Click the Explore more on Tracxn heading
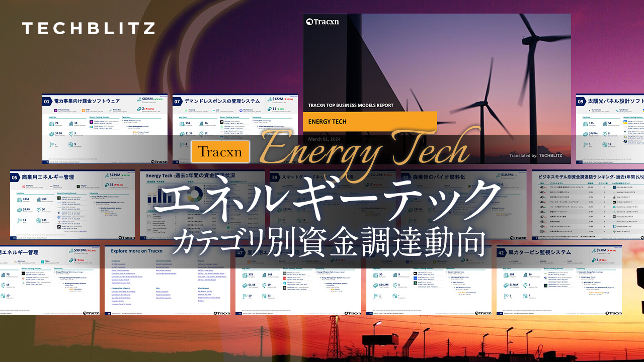644x362 pixels. click(x=137, y=251)
